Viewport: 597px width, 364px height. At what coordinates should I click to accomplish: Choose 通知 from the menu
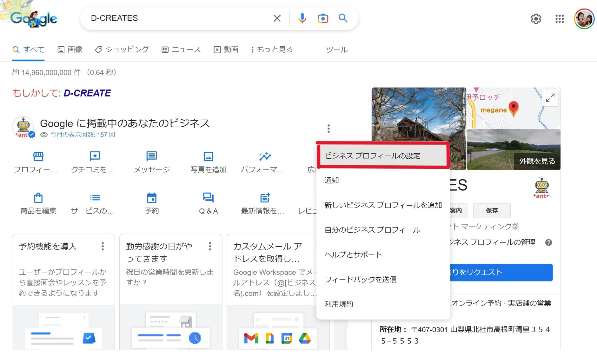383,180
